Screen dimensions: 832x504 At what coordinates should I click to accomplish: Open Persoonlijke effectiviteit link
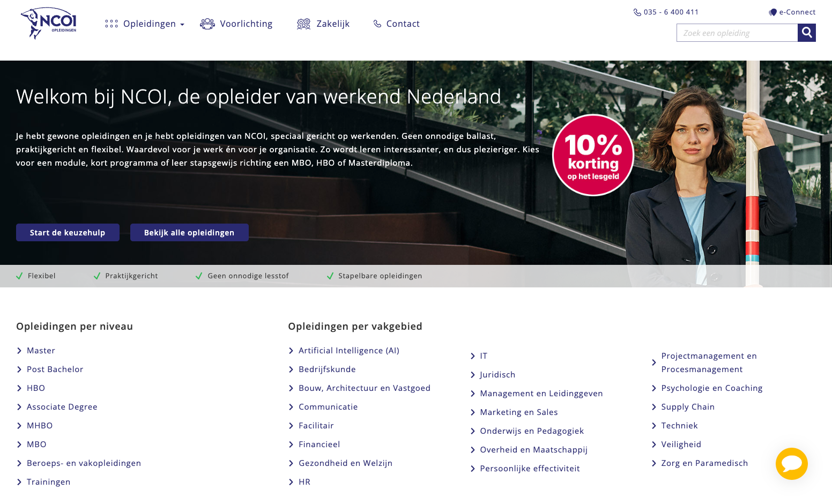click(x=530, y=469)
